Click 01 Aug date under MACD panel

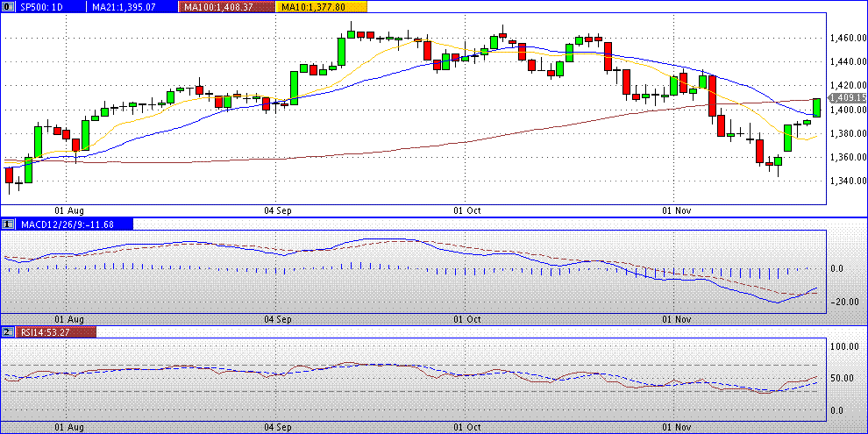[69, 319]
